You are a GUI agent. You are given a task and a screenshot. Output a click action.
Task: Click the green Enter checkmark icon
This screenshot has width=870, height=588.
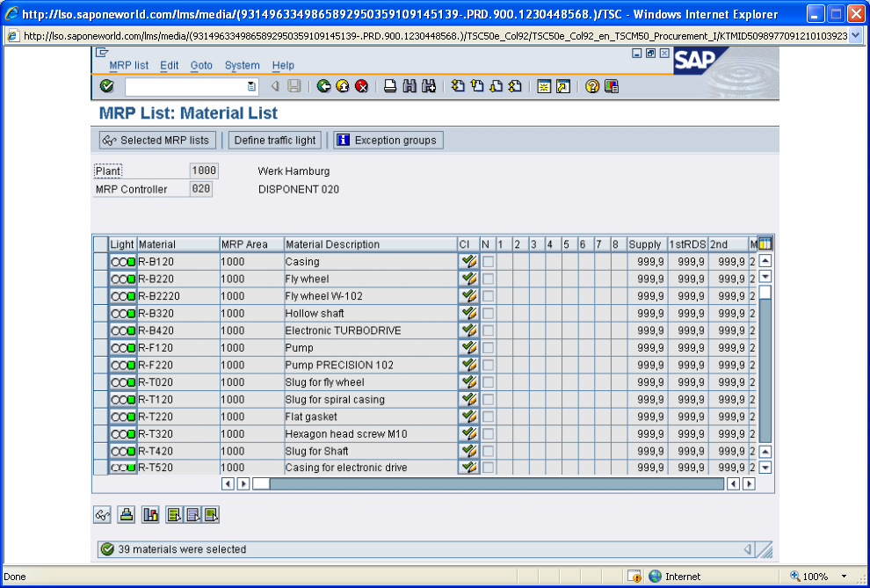(106, 86)
